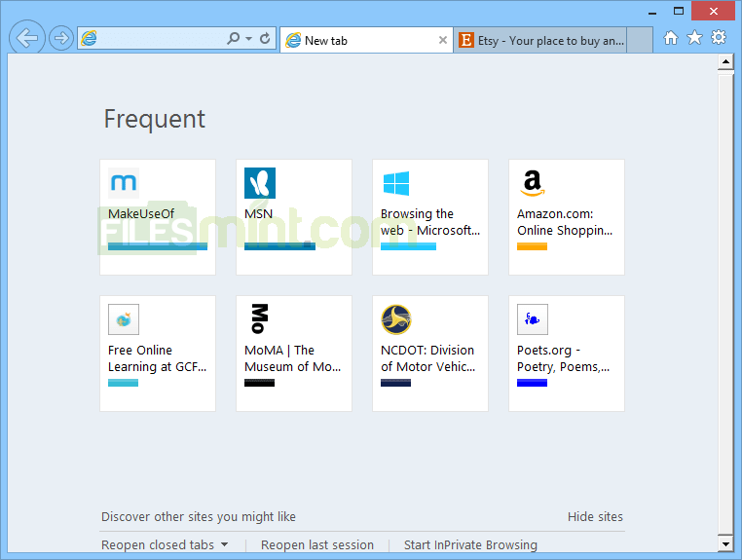Click Browsing the web - Microsoft title
The height and width of the screenshot is (560, 742).
click(x=430, y=222)
